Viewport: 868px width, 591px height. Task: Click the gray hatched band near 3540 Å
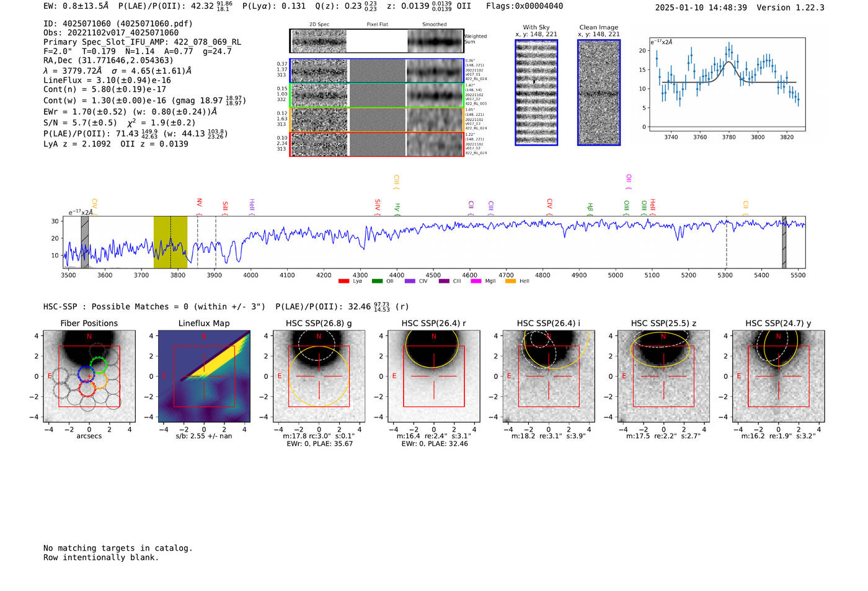(85, 242)
